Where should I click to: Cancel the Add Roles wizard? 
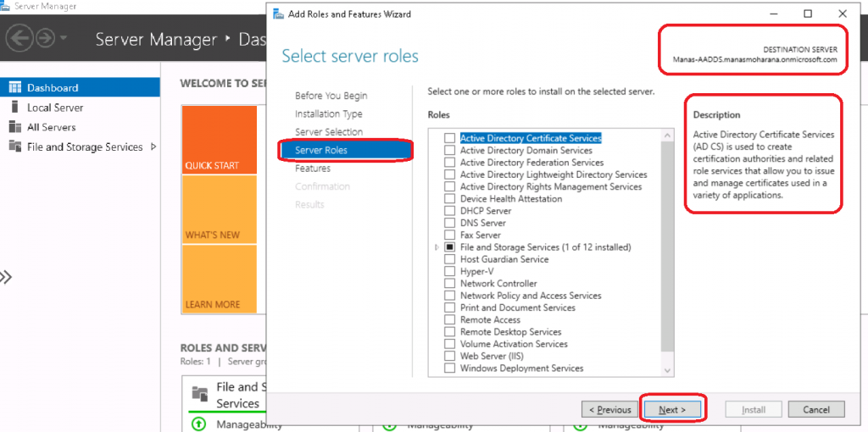click(x=815, y=409)
